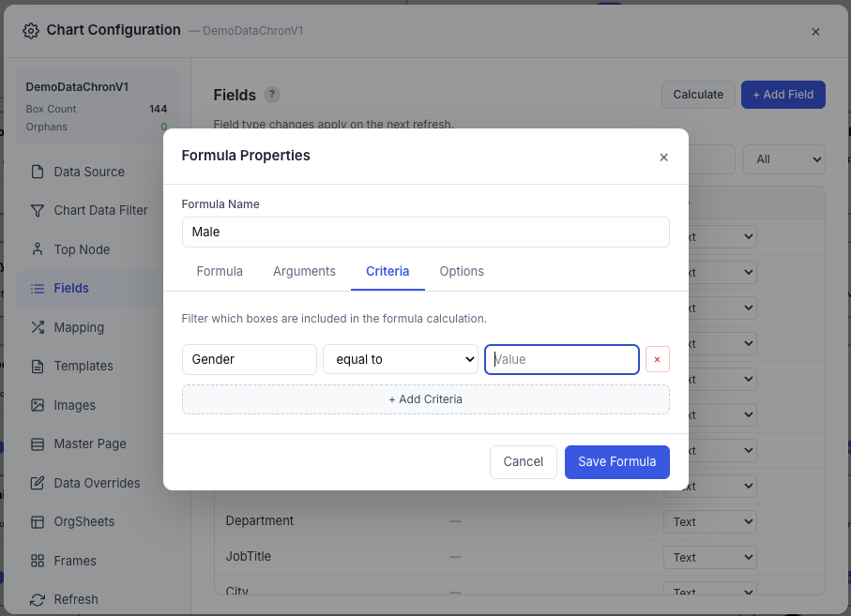
Task: Open the Mapping sidebar section
Action: click(79, 327)
